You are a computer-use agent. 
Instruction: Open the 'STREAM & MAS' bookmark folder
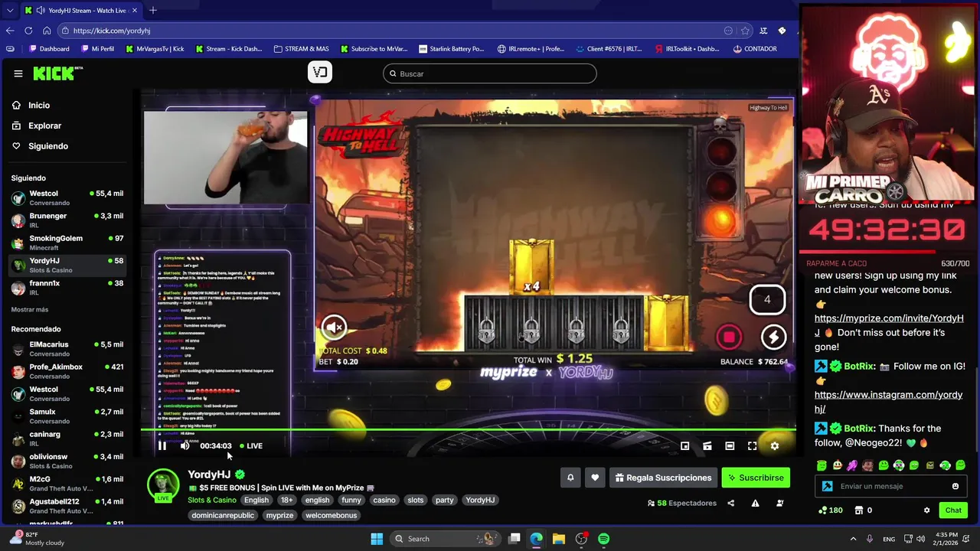(x=301, y=49)
